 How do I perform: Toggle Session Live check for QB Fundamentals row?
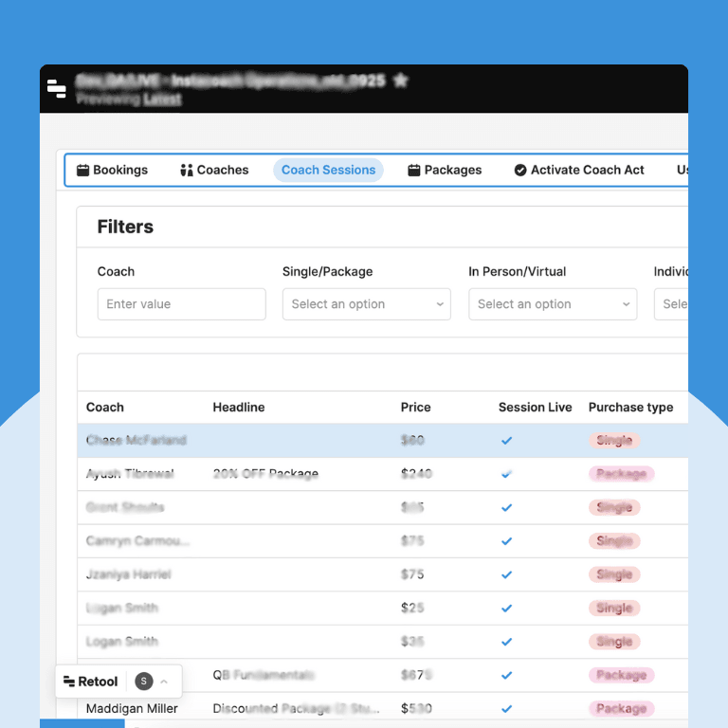click(506, 675)
